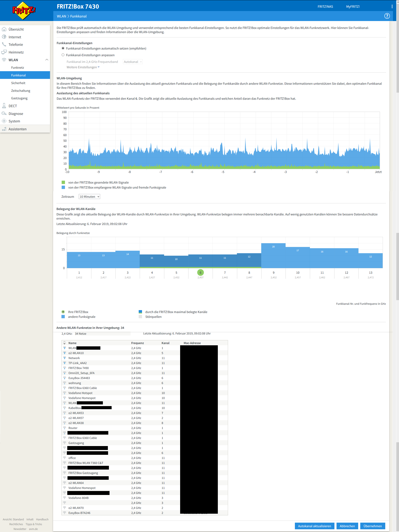This screenshot has width=399, height=532.
Task: Click blue legend swatch for received signals
Action: [63, 187]
